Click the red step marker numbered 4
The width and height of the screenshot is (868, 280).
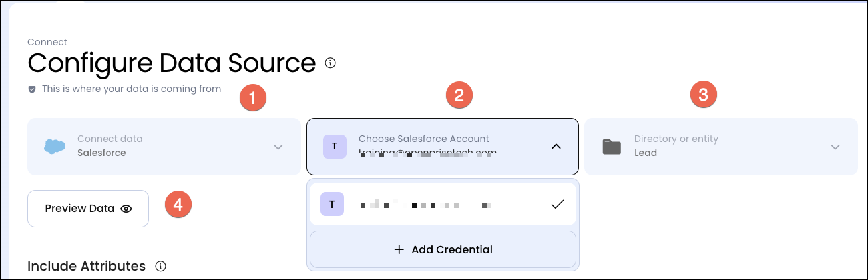(x=178, y=204)
